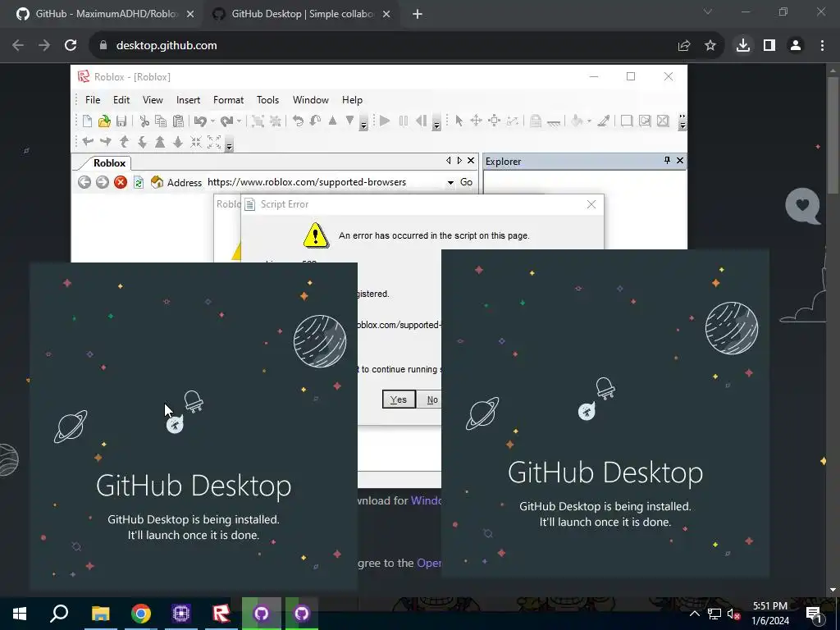The width and height of the screenshot is (840, 630).
Task: Click Yes in the Script Error dialog
Action: (399, 399)
